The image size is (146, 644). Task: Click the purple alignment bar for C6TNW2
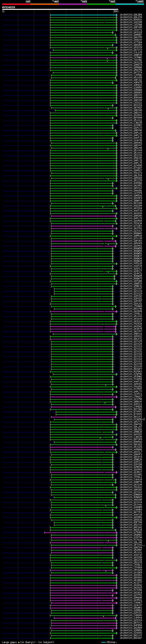tap(83, 58)
